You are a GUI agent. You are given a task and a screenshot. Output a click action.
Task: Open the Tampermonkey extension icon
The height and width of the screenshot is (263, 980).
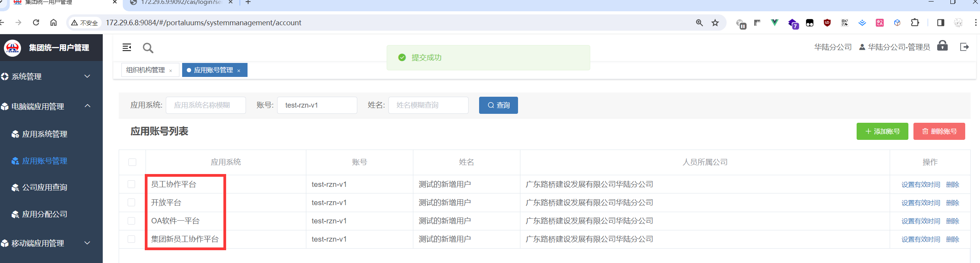click(810, 23)
